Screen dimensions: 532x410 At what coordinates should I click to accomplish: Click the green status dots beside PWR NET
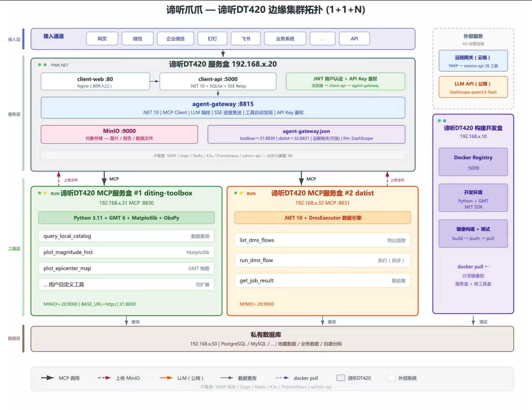click(42, 65)
